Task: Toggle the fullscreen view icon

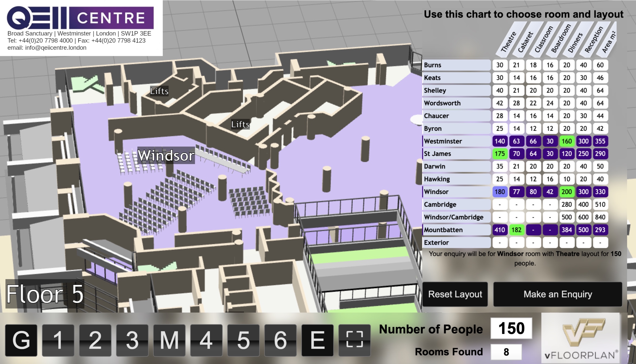Action: 354,340
